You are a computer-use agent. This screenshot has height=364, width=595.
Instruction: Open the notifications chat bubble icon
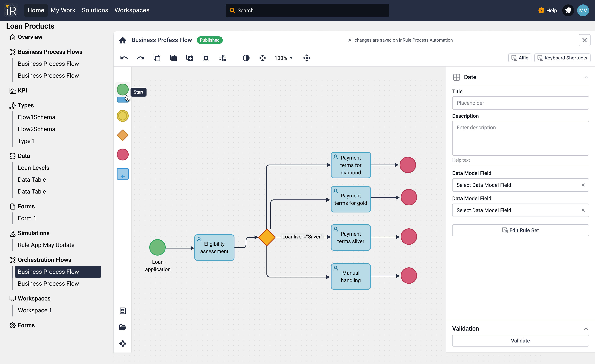coord(568,10)
